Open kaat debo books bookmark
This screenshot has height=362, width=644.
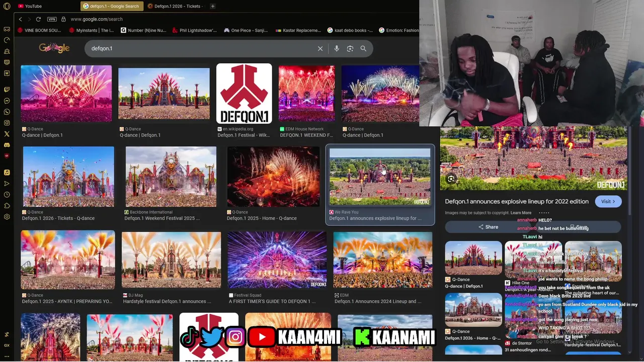(x=350, y=30)
